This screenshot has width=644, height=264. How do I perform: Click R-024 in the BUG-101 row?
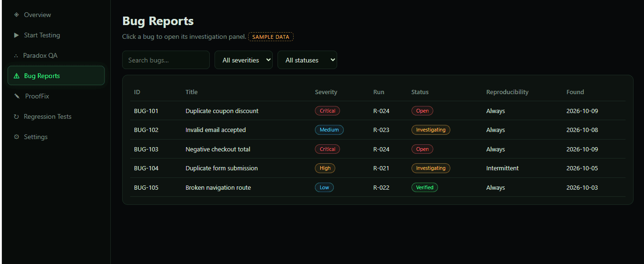pos(381,111)
